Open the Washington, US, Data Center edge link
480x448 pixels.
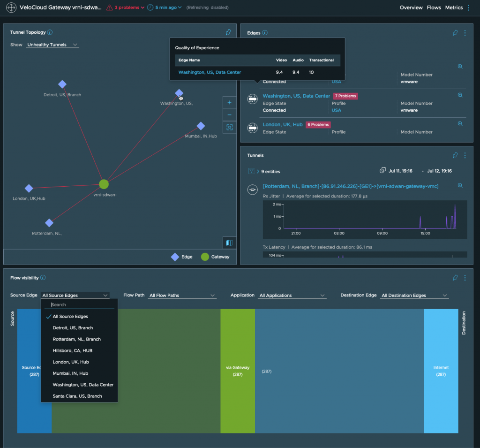[296, 96]
